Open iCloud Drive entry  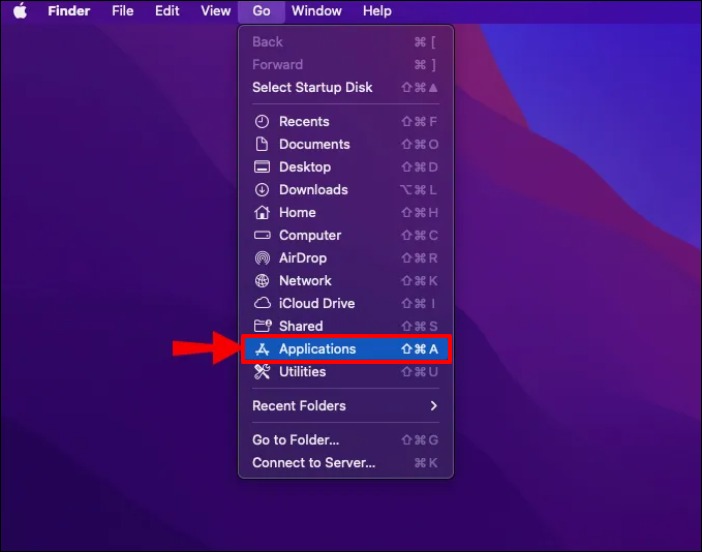pyautogui.click(x=346, y=304)
